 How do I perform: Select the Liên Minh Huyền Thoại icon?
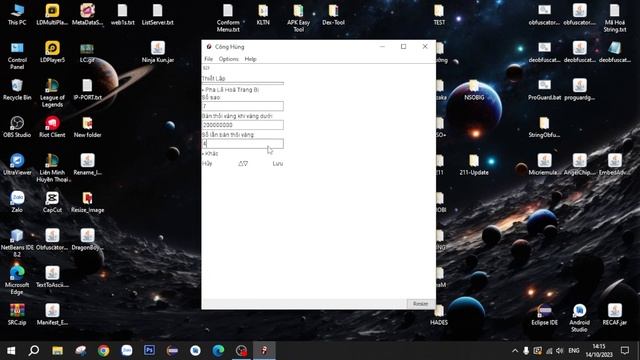[52, 168]
